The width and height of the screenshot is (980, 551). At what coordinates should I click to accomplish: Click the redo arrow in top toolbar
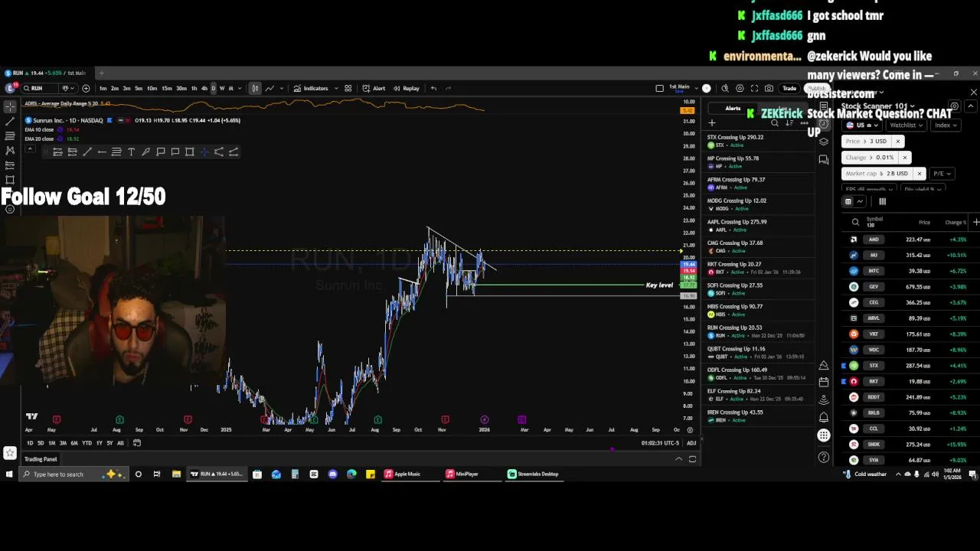[x=449, y=88]
